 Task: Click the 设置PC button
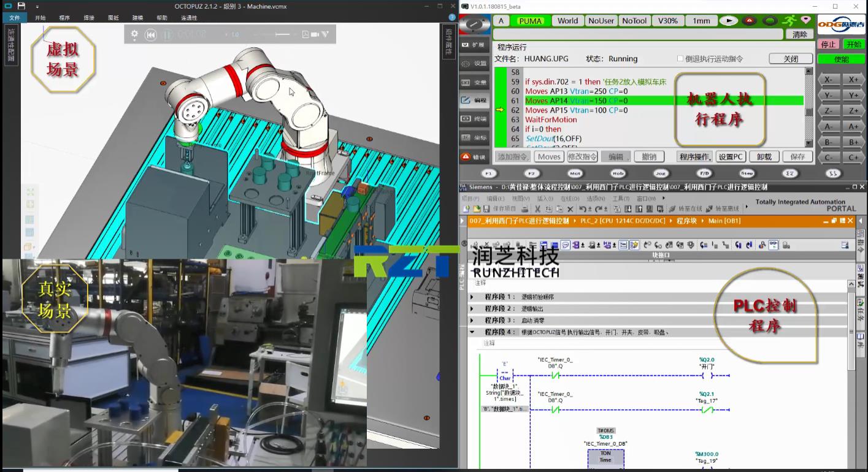coord(731,157)
